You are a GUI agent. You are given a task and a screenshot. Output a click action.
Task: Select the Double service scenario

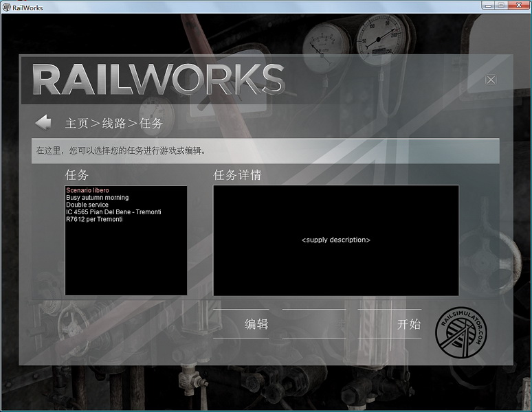point(87,205)
